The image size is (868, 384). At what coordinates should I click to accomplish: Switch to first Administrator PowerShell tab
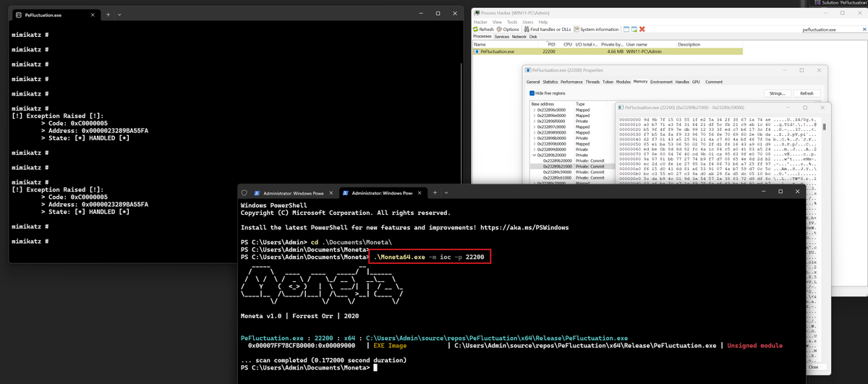[x=289, y=193]
